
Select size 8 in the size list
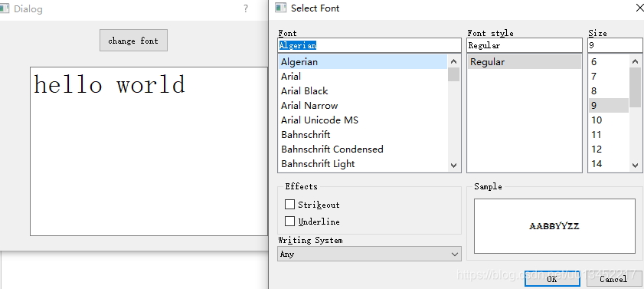coord(609,91)
